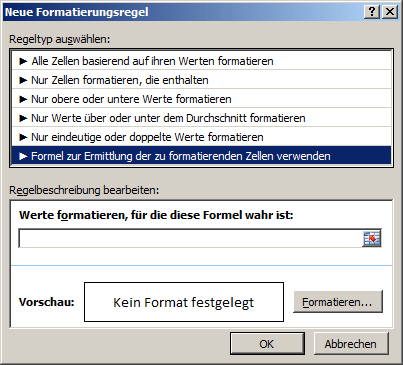Image resolution: width=403 pixels, height=365 pixels.
Task: Pick 'Nur Werte über oder unter dem Durchschnitt'
Action: coord(201,118)
